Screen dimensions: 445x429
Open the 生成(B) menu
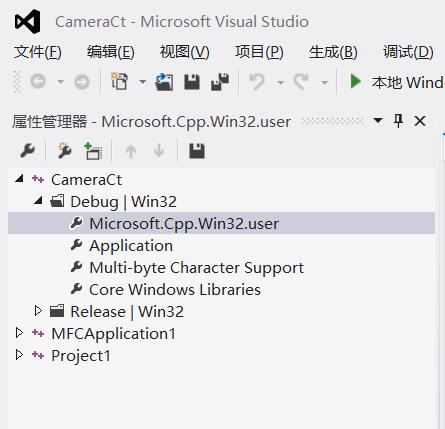tap(333, 52)
